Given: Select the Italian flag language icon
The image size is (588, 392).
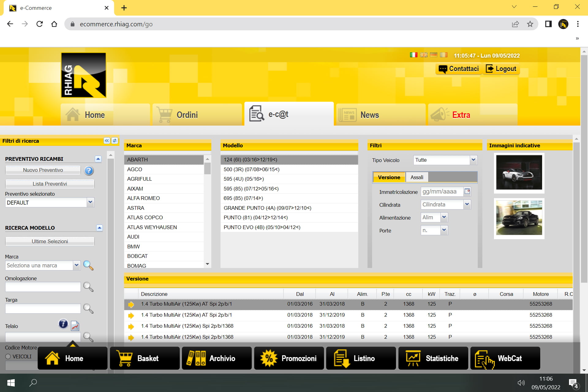Looking at the screenshot, I should [x=413, y=55].
